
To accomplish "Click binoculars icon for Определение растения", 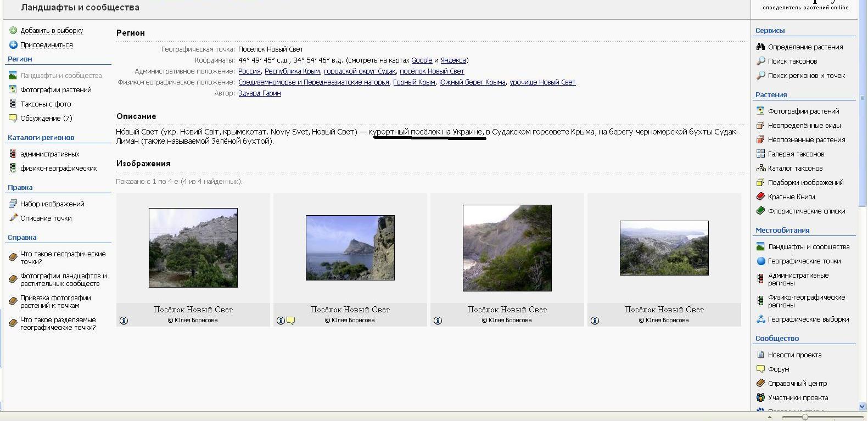I will 760,47.
